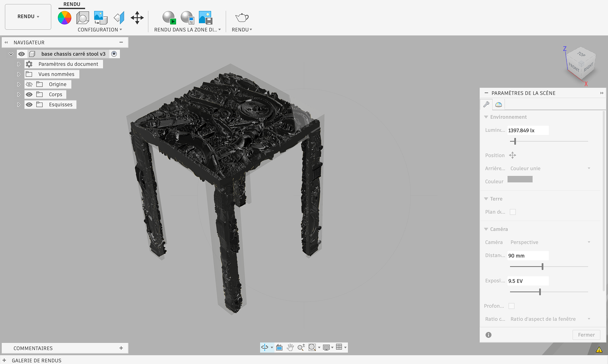
Task: Open in-canvas render settings icon
Action: coord(187,18)
